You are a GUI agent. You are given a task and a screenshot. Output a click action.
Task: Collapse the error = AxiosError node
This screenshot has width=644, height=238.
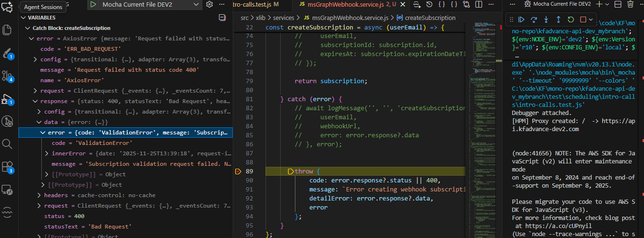click(x=32, y=38)
